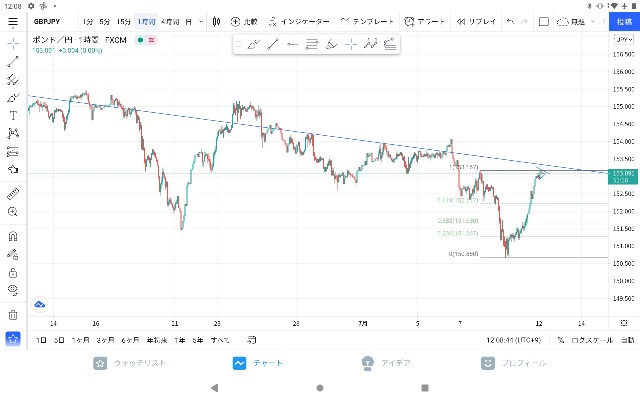640x400 pixels.
Task: Create an alert with アラート button
Action: (x=424, y=22)
